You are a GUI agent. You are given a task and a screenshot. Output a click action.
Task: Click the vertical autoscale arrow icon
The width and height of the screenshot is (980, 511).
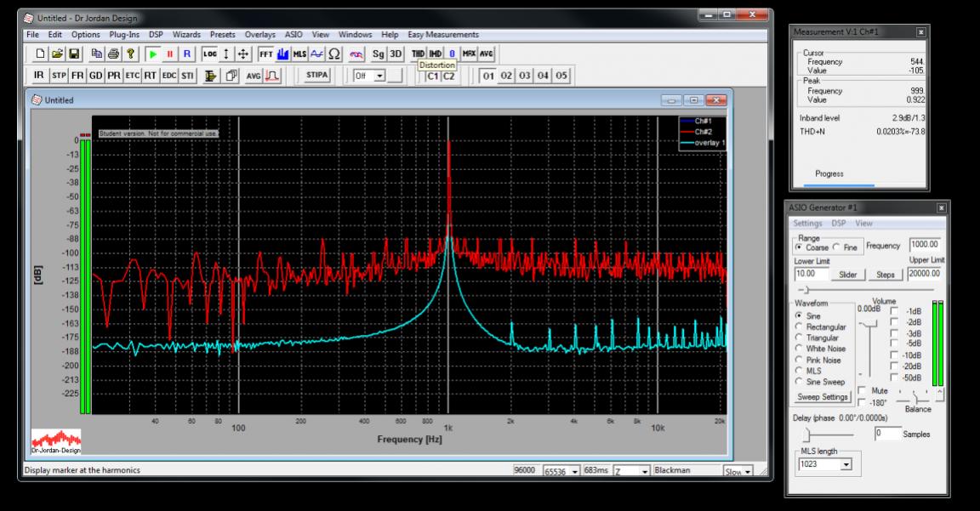(x=226, y=54)
